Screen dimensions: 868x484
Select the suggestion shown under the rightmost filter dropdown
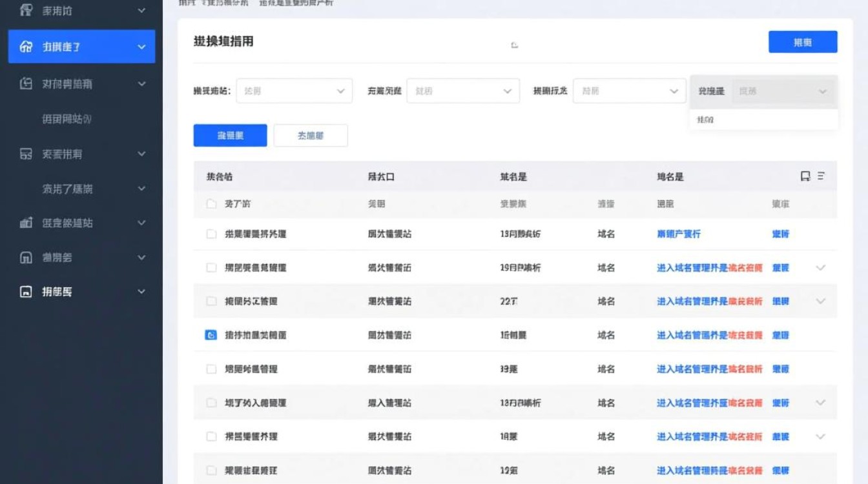click(763, 119)
